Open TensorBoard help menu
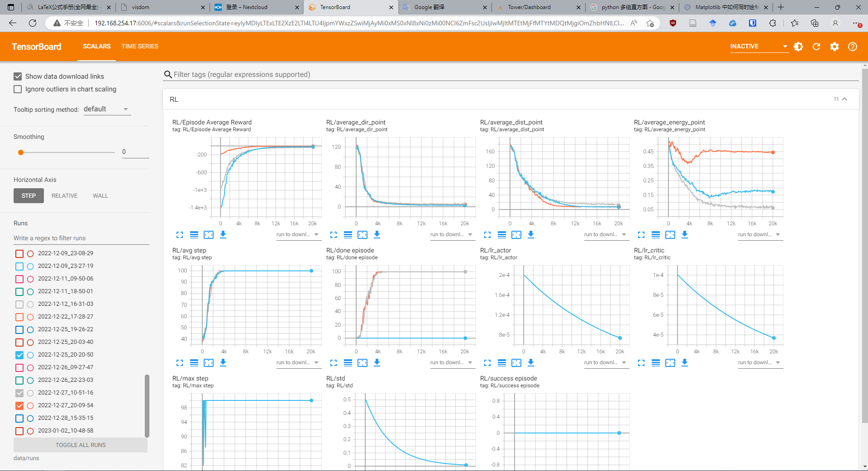The width and height of the screenshot is (868, 471). pyautogui.click(x=853, y=47)
